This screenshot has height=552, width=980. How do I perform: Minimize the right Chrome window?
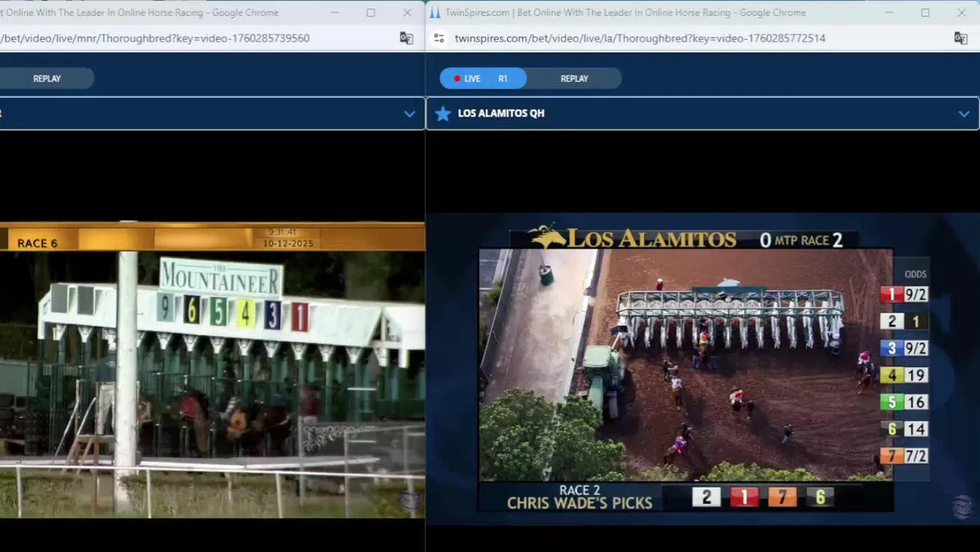pyautogui.click(x=889, y=12)
